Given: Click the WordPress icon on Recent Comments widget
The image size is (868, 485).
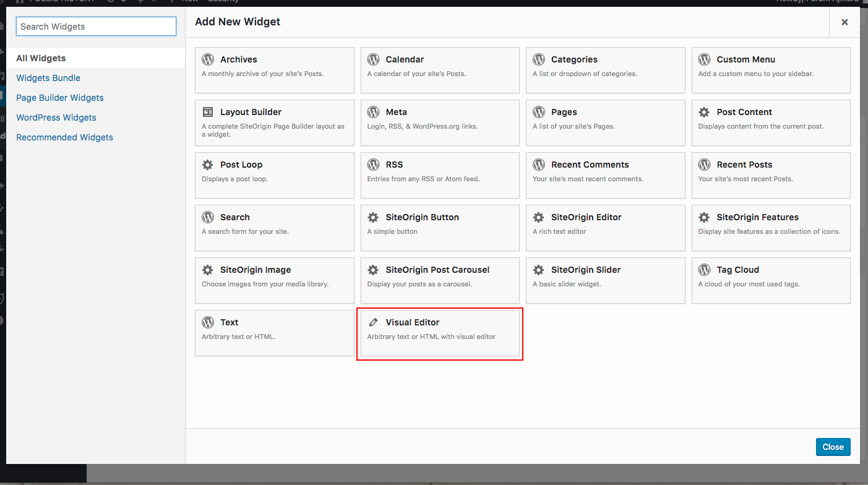Looking at the screenshot, I should (539, 165).
